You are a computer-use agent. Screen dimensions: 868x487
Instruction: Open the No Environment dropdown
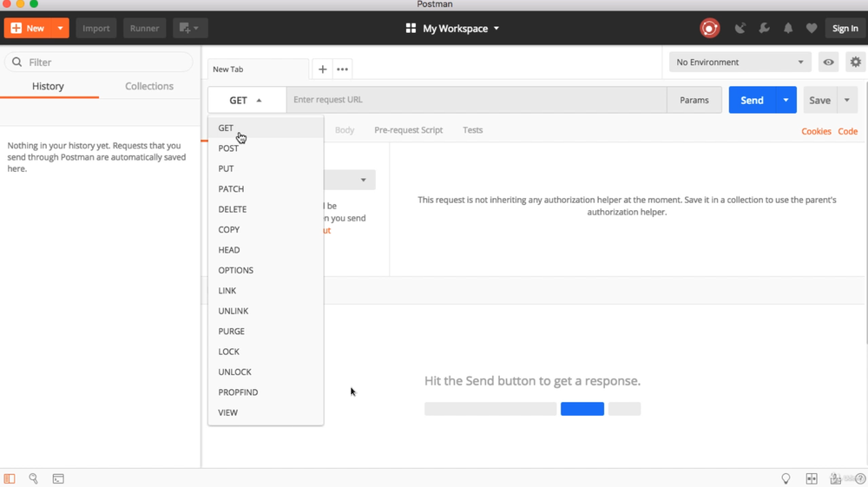point(740,63)
